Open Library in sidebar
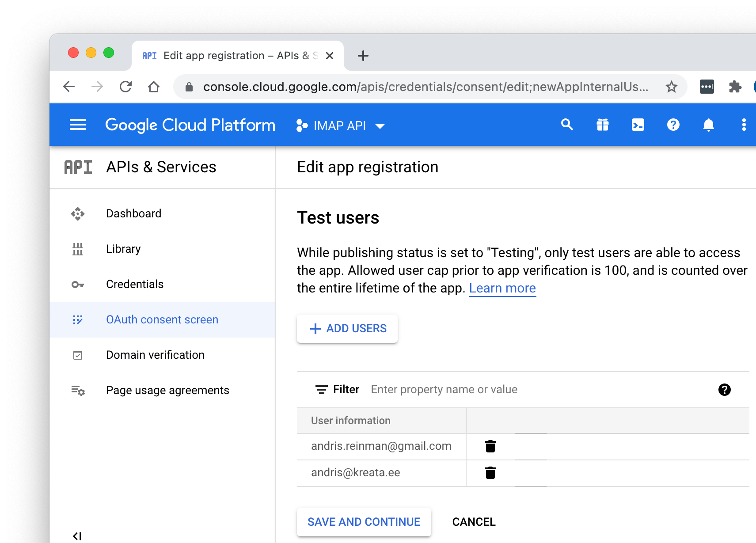756x543 pixels. point(162,249)
